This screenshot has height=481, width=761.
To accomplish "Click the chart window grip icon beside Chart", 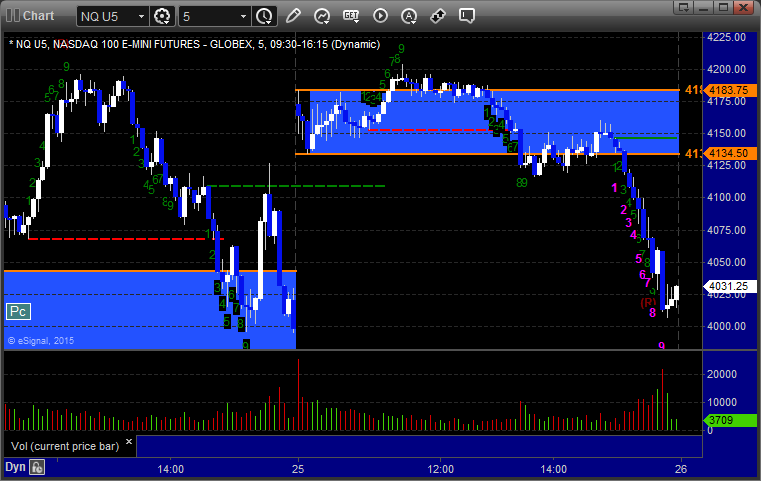I will (13, 16).
